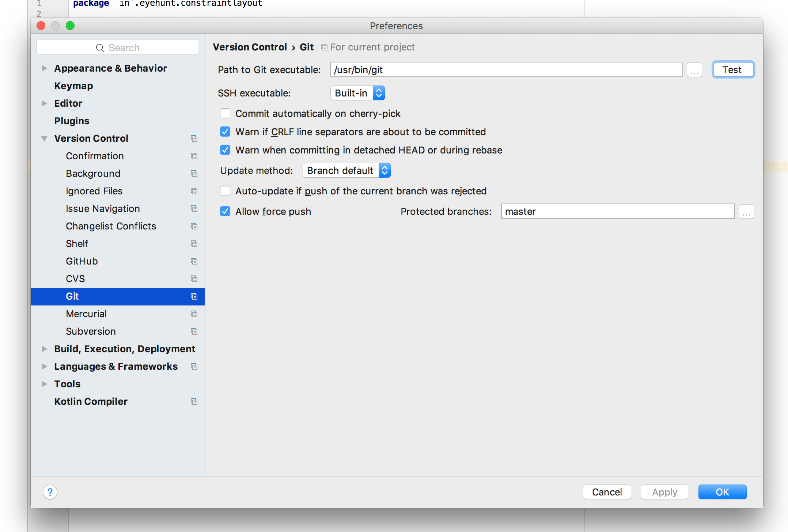Enable Auto-update if push was rejected

coord(225,191)
